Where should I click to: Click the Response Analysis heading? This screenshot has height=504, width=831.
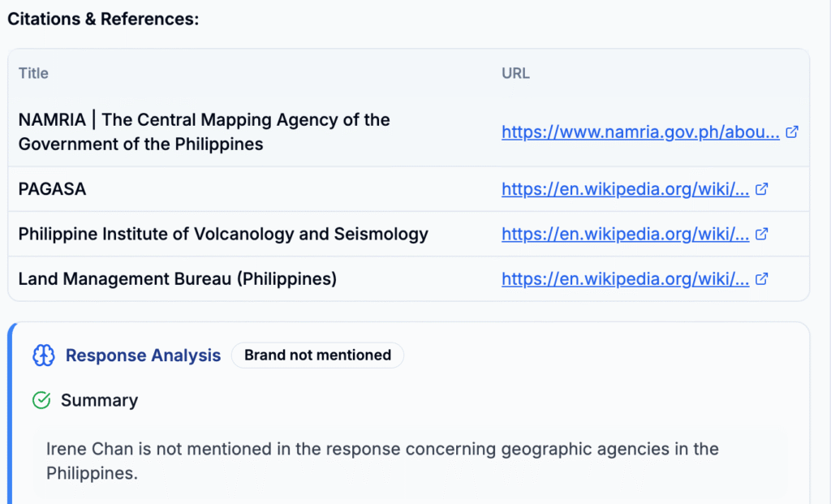click(143, 355)
